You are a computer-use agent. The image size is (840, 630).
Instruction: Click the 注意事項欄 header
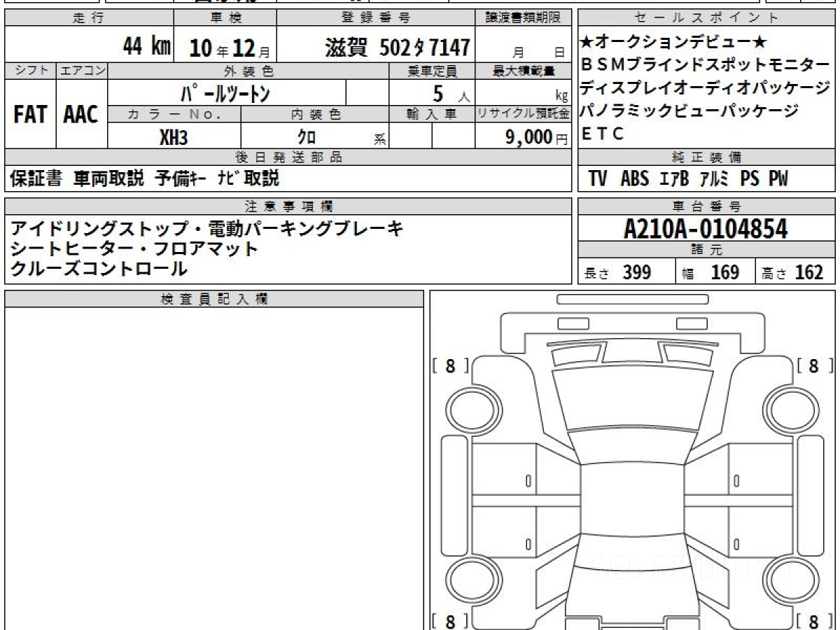click(288, 206)
